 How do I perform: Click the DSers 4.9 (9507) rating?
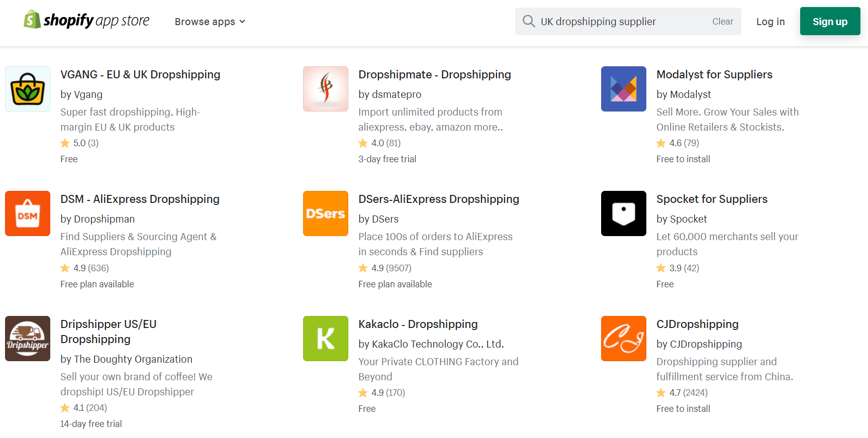385,268
